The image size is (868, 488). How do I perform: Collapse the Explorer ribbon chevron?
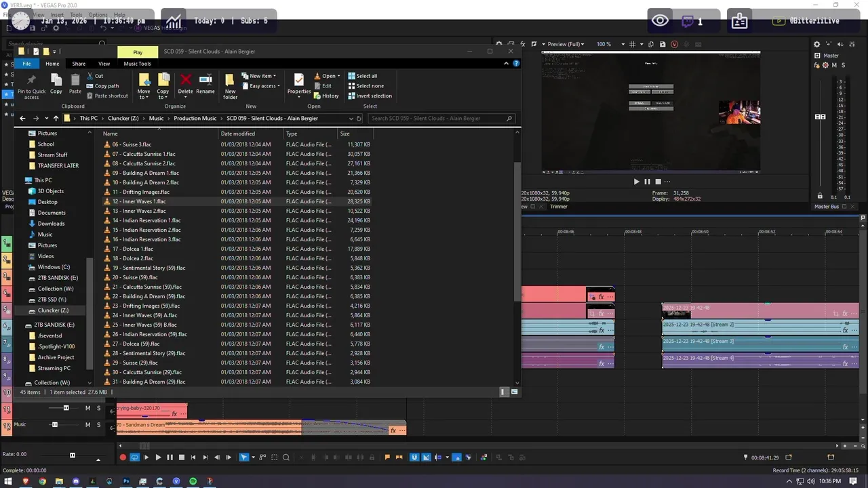[507, 64]
